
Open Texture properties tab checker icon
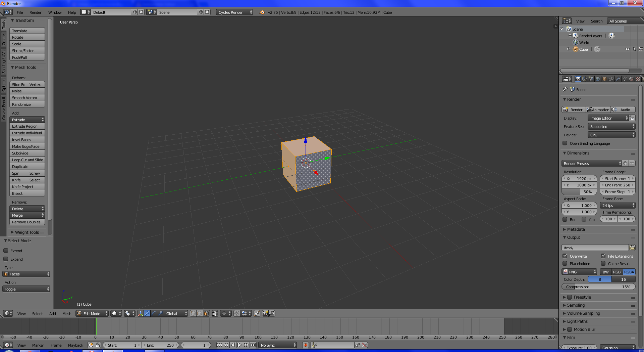(638, 79)
